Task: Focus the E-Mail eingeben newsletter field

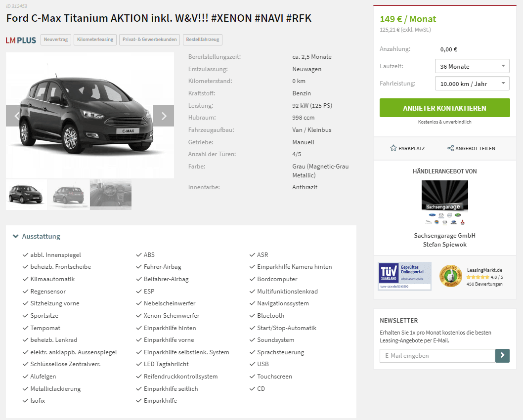Action: pyautogui.click(x=437, y=356)
